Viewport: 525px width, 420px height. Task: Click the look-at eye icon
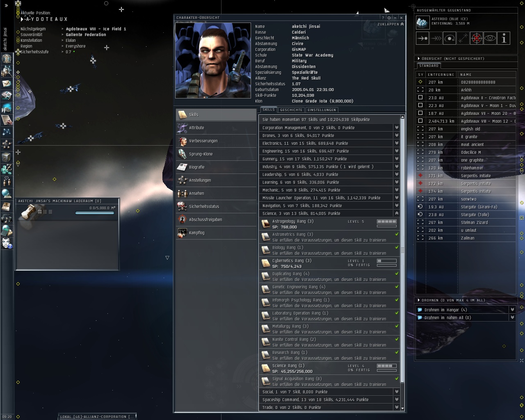pos(490,38)
